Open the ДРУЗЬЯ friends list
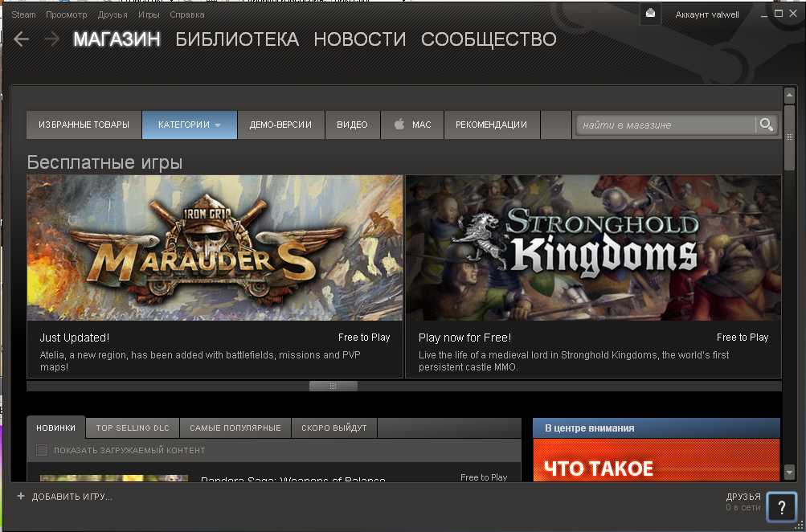806x532 pixels. (743, 497)
